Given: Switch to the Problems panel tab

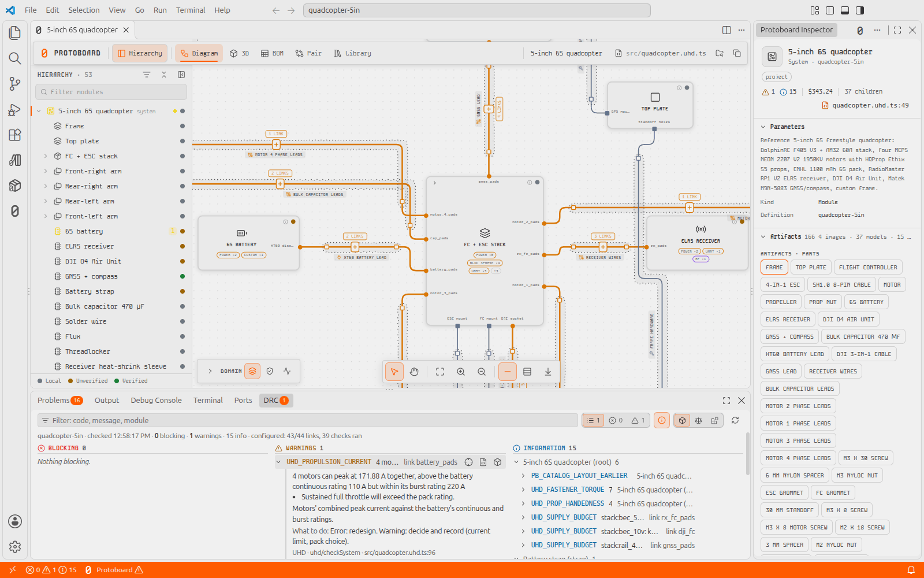Looking at the screenshot, I should tap(60, 400).
